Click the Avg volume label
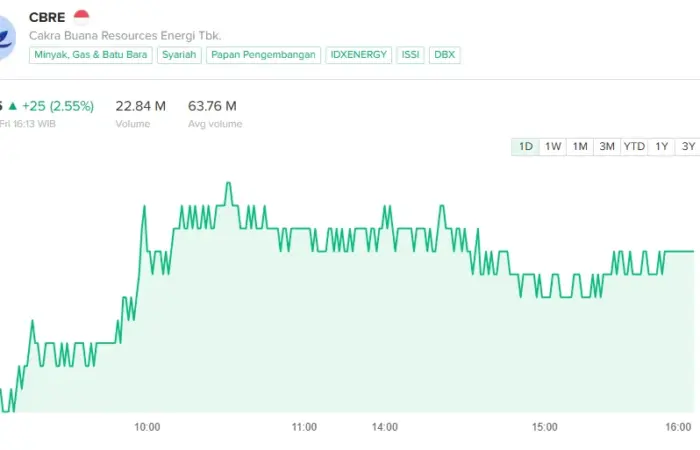The image size is (700, 450). coord(215,124)
